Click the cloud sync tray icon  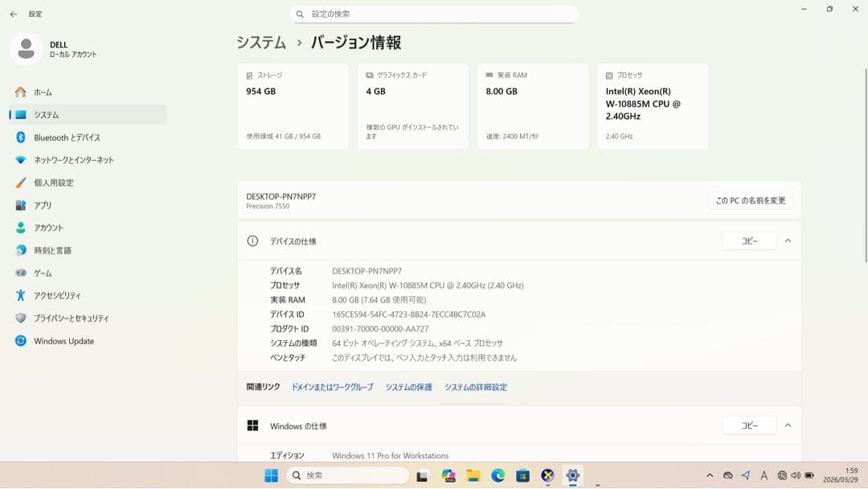pyautogui.click(x=728, y=475)
